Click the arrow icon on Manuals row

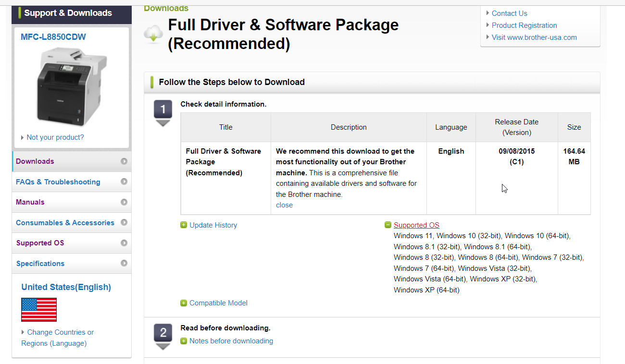(x=124, y=202)
